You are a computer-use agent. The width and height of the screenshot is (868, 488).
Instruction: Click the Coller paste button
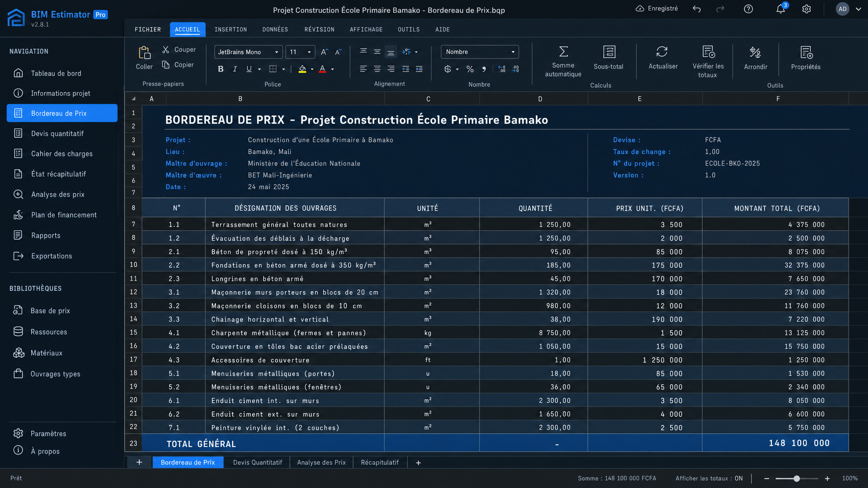pyautogui.click(x=144, y=58)
